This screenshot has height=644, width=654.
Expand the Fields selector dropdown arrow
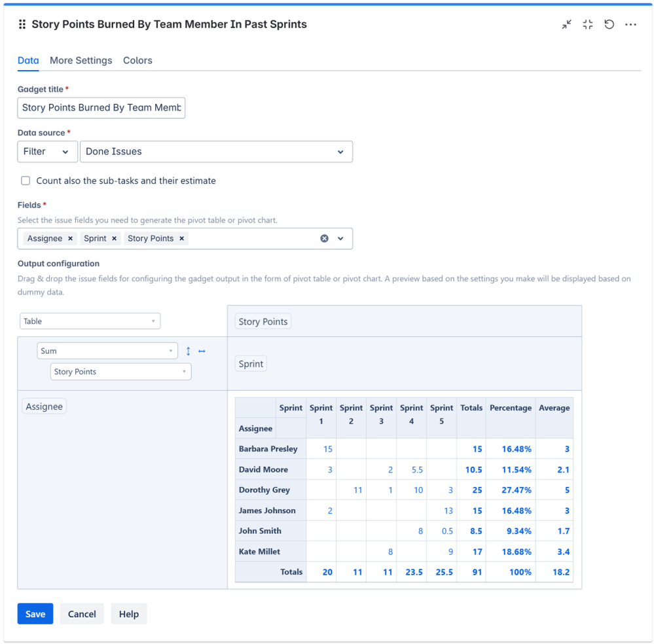341,239
